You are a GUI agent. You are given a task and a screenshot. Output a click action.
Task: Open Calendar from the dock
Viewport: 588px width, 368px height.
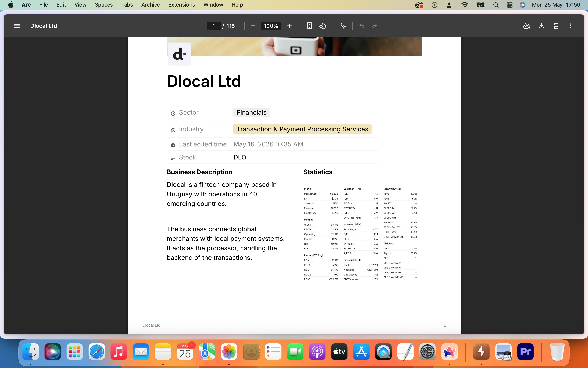click(185, 351)
